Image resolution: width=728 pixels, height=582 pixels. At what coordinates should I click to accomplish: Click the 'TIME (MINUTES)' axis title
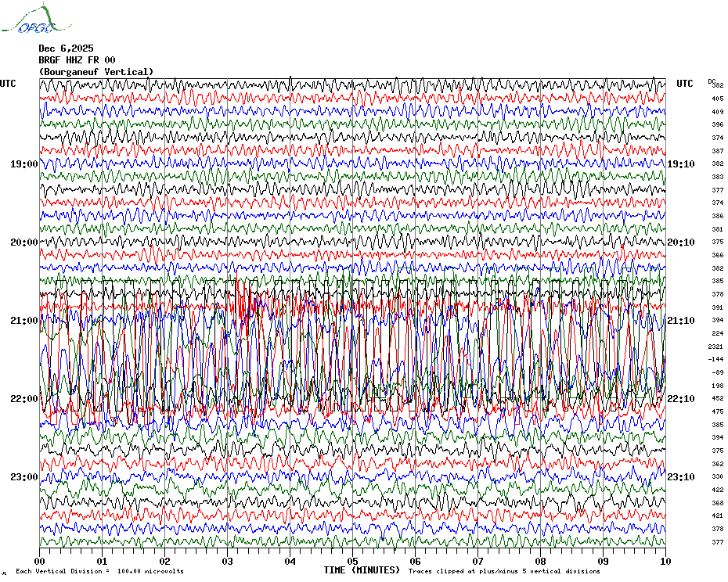click(362, 570)
